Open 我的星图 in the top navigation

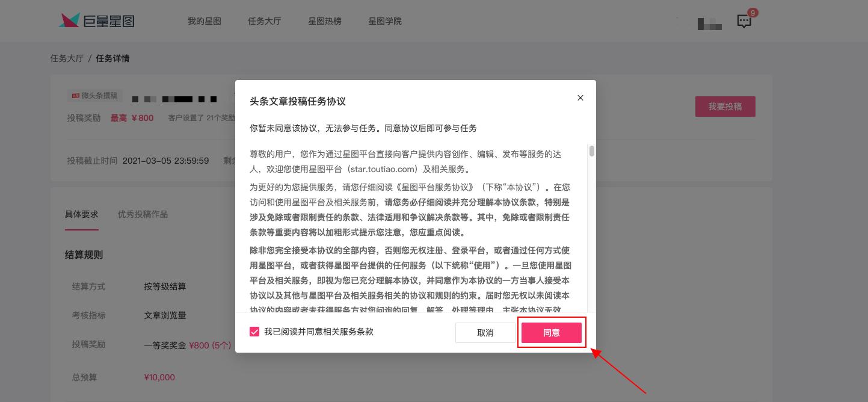coord(205,20)
